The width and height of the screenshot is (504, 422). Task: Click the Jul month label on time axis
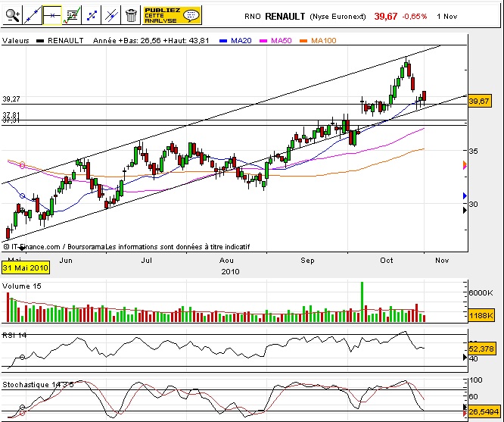click(x=146, y=260)
